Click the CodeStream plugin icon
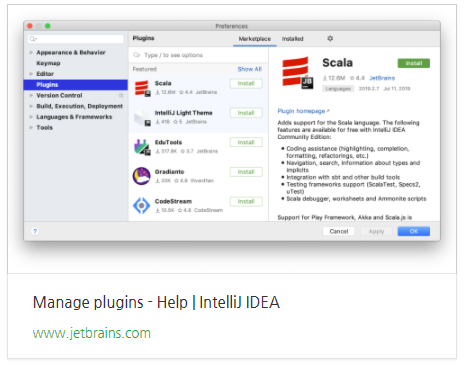 (142, 205)
